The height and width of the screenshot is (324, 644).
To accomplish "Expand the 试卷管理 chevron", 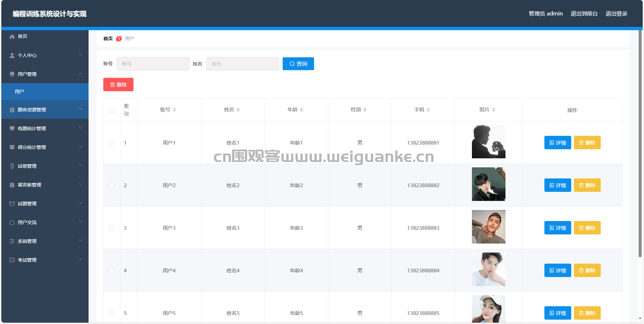I will point(80,165).
